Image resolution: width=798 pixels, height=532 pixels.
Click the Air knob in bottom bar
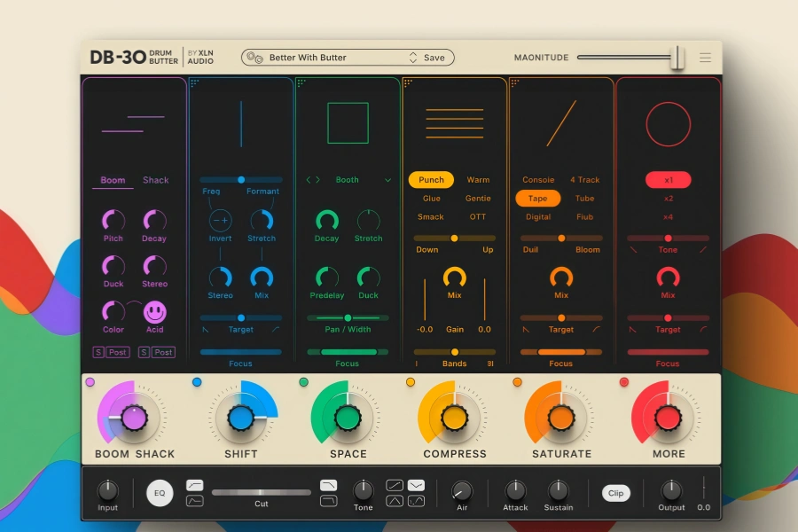pos(462,491)
